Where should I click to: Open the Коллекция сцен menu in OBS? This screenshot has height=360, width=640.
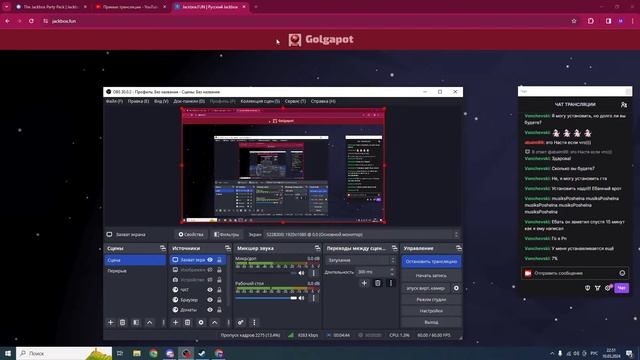[260, 101]
